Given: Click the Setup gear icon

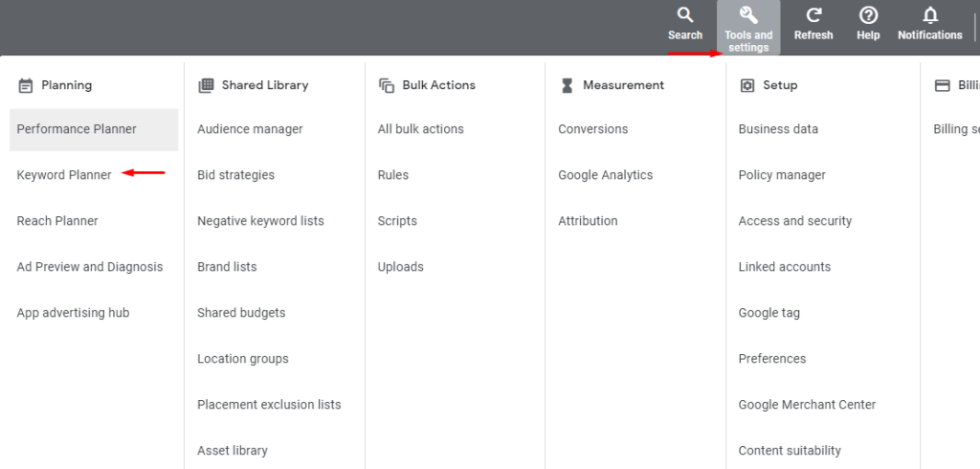Looking at the screenshot, I should coord(747,85).
